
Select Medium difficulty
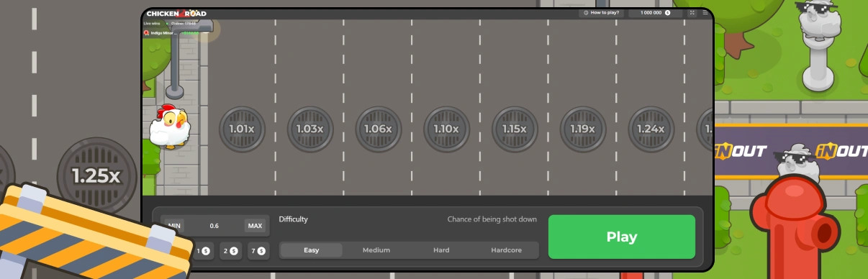376,250
